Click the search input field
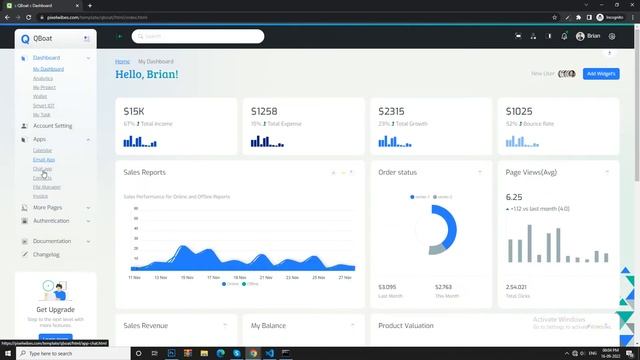This screenshot has width=640, height=360. [198, 36]
